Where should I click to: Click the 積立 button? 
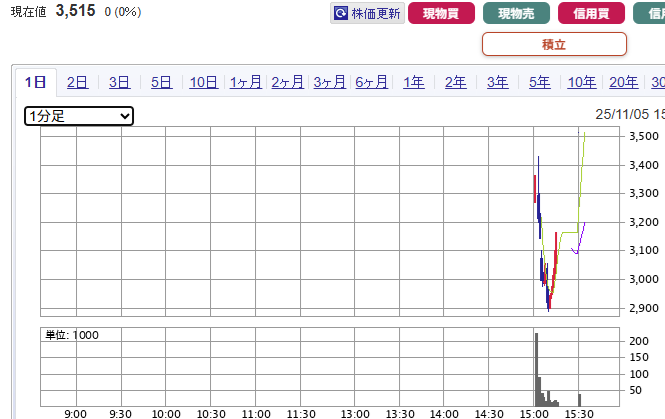554,44
